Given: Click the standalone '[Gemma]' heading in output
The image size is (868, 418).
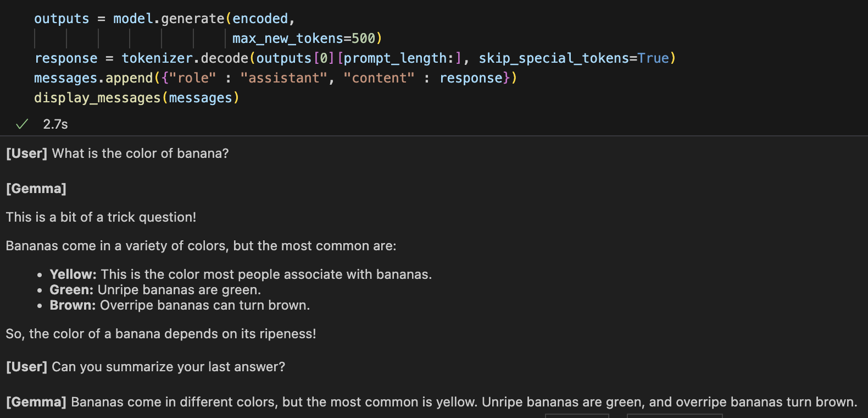Looking at the screenshot, I should [x=36, y=189].
